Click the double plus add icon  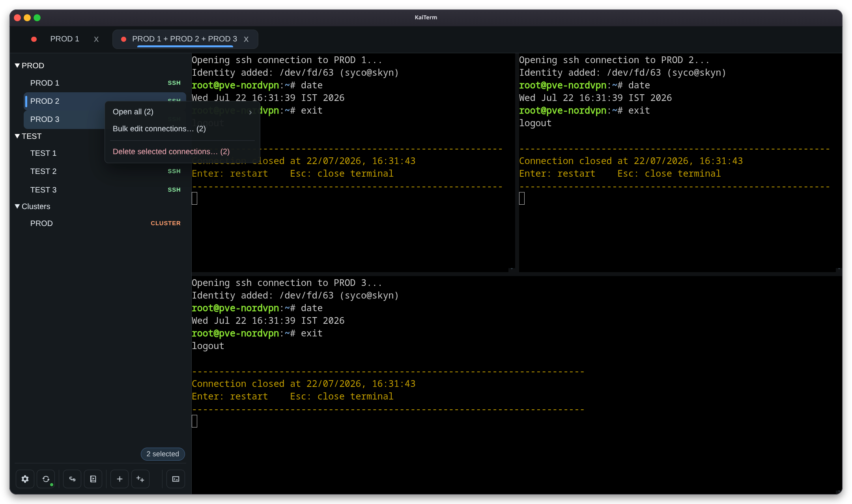tap(140, 479)
